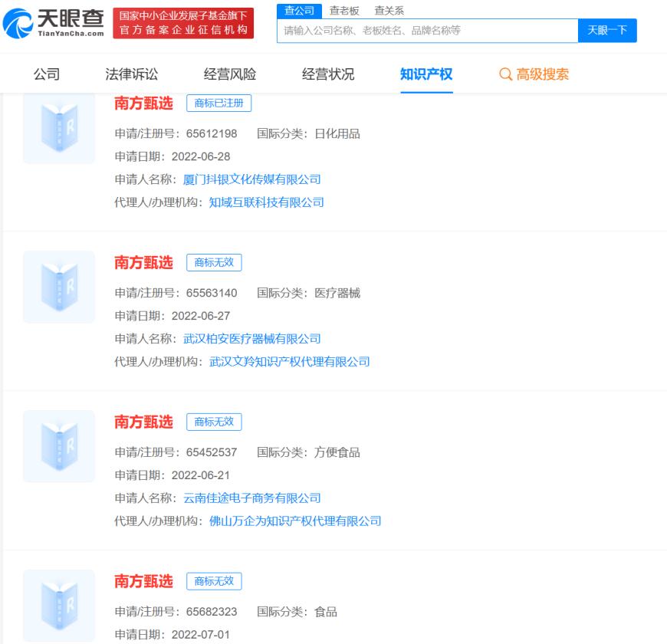Focus the company name search field
667x644 pixels.
[x=428, y=31]
